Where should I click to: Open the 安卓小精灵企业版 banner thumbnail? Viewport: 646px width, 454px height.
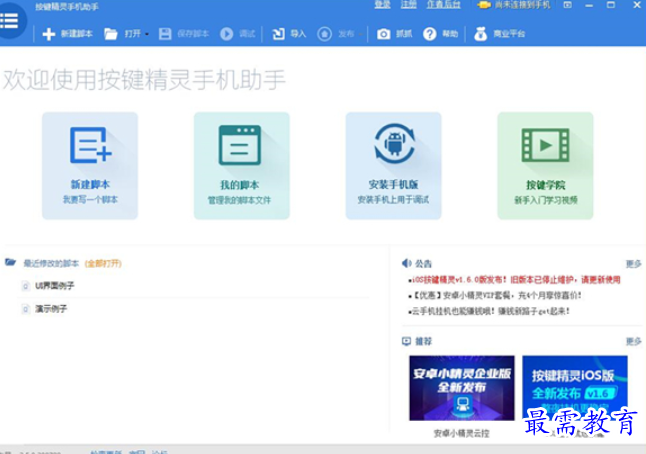[462, 388]
